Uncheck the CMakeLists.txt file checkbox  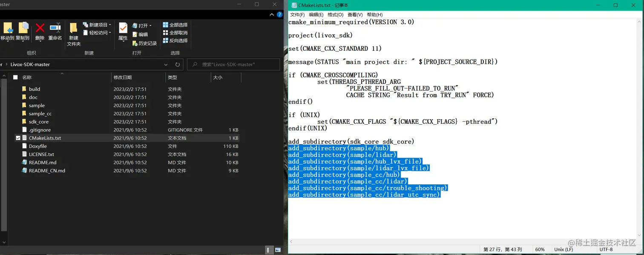point(18,138)
